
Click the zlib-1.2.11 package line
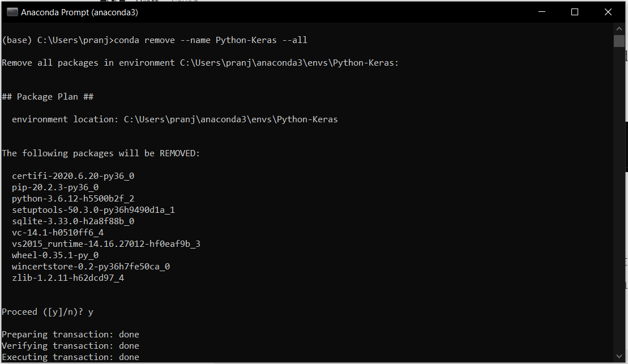[68, 278]
